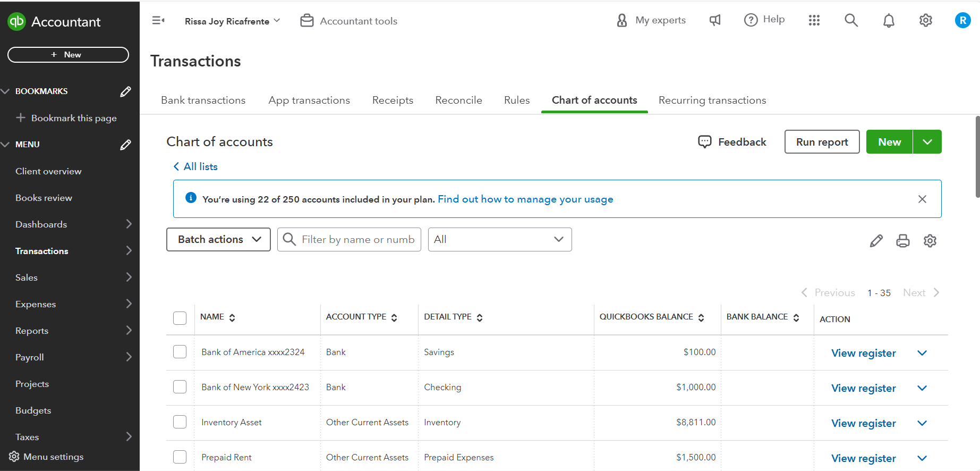Sort by Detail Type column arrows
The width and height of the screenshot is (980, 471).
tap(480, 317)
